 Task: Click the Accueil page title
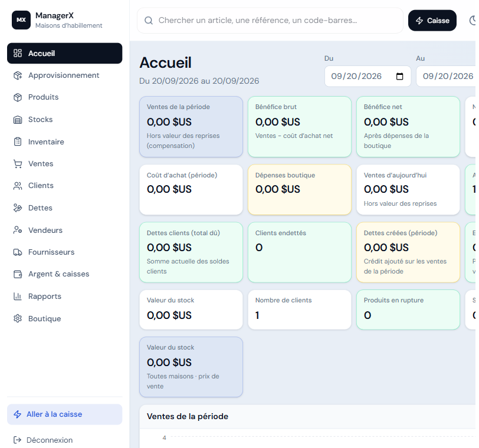(166, 63)
